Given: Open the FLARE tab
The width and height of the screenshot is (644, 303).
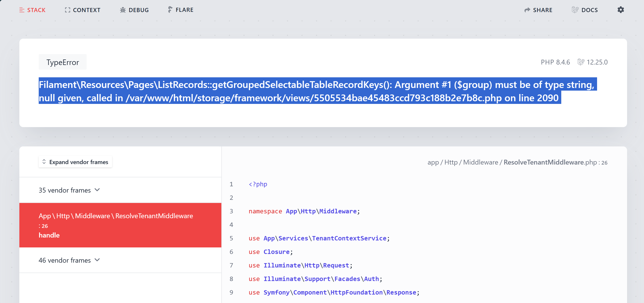Looking at the screenshot, I should (x=184, y=10).
